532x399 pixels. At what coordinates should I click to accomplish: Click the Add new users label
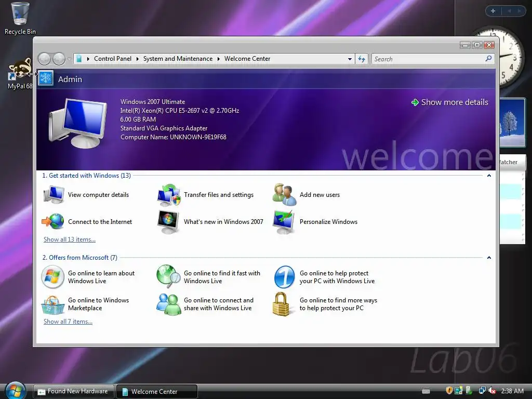320,195
